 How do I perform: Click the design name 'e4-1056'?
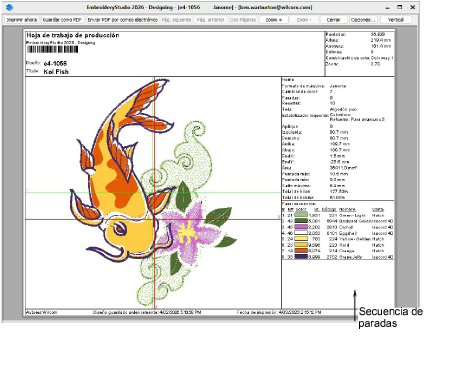point(55,63)
